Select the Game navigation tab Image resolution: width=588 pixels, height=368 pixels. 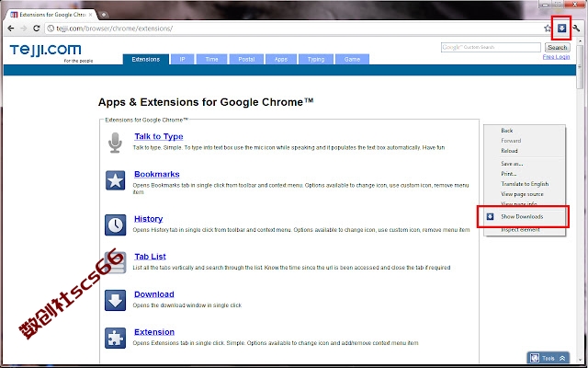tap(352, 59)
